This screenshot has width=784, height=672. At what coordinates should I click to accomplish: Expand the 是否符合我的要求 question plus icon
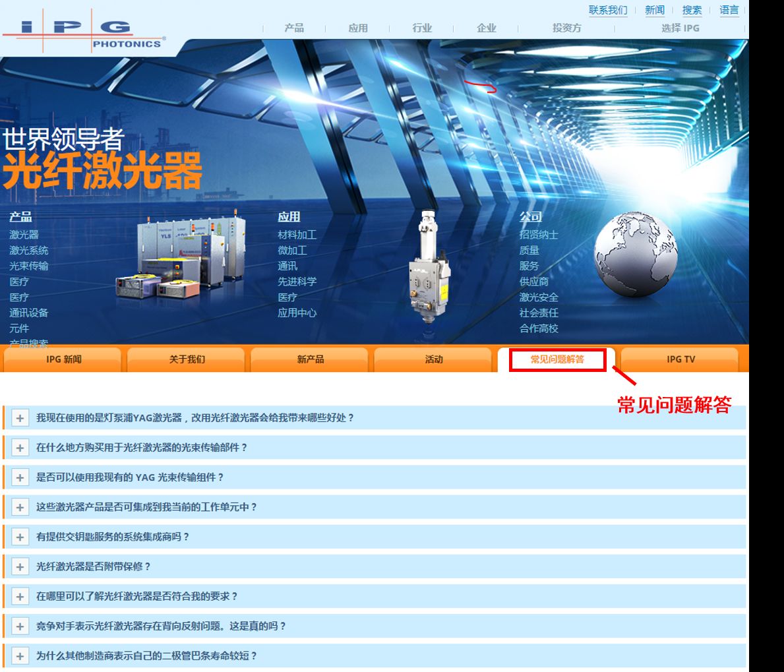[20, 597]
